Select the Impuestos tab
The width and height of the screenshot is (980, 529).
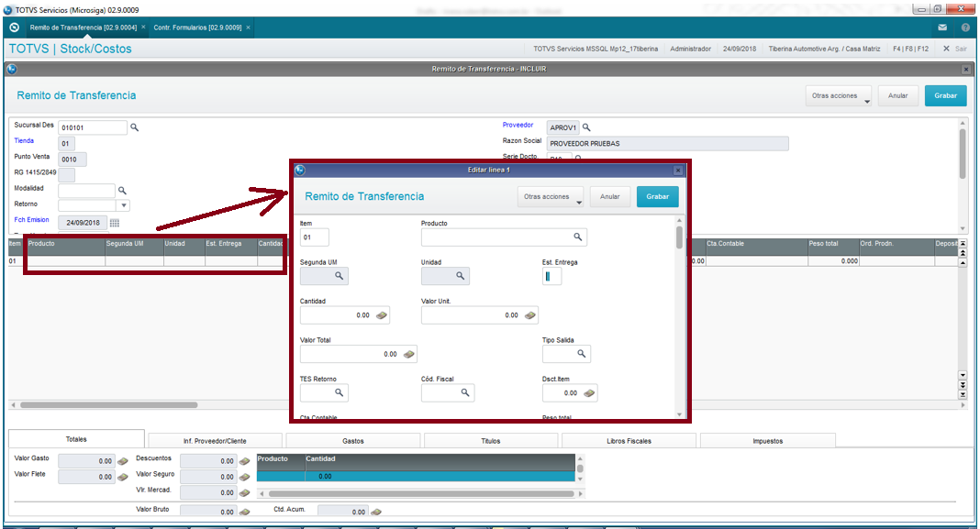pos(767,441)
